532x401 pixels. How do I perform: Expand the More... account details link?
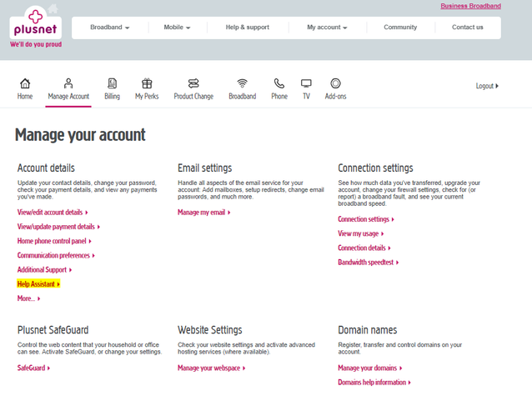[x=28, y=298]
